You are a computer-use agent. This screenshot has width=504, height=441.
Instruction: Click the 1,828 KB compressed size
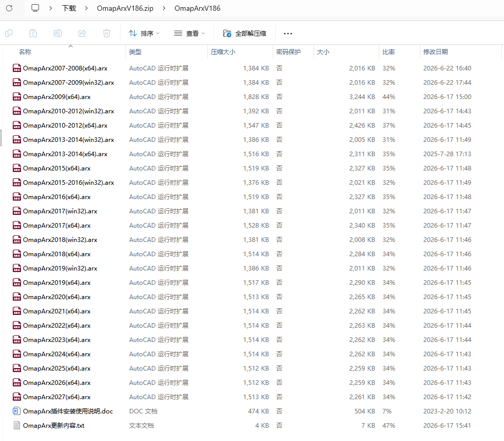pos(256,96)
